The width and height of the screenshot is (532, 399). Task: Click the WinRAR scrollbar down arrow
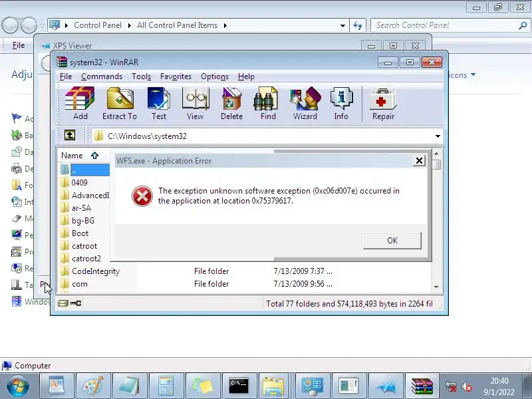[437, 287]
